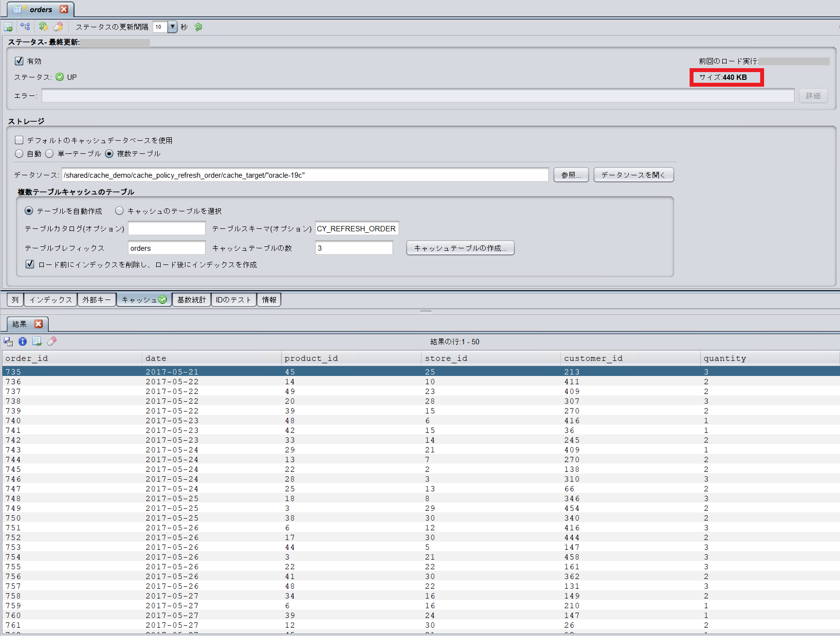Close the orders tab
840x636 pixels.
(x=64, y=9)
